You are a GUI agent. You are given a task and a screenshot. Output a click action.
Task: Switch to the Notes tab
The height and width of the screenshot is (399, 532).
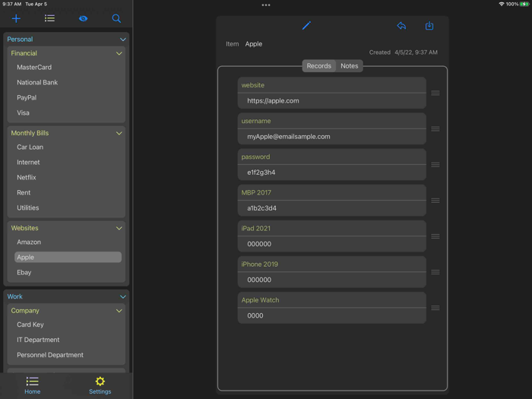click(x=350, y=66)
